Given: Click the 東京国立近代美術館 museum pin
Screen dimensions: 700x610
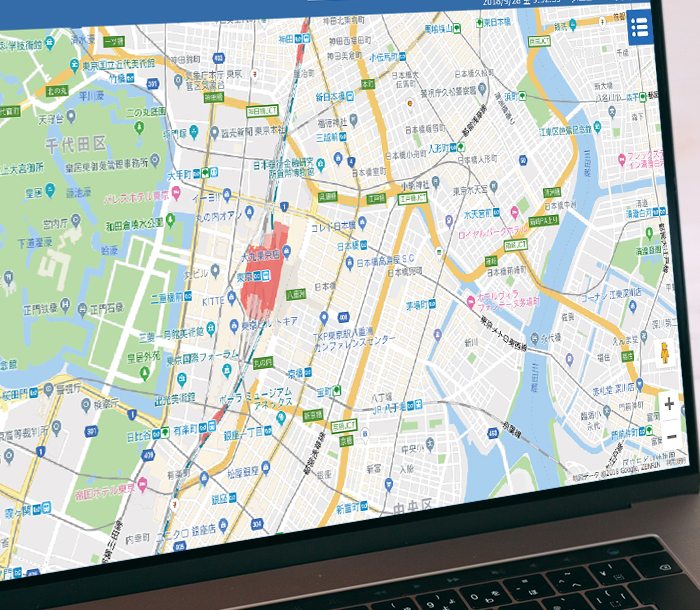Looking at the screenshot, I should pyautogui.click(x=74, y=65).
